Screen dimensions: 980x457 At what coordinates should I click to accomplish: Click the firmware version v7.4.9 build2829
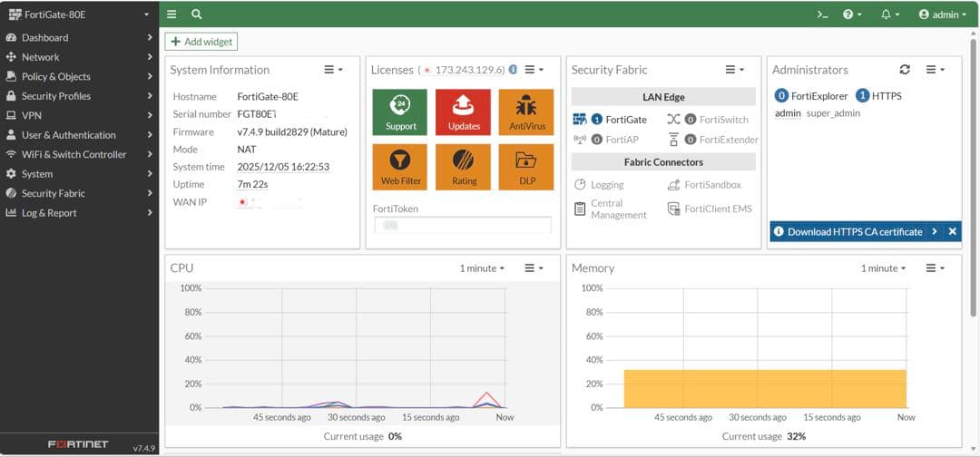click(x=292, y=132)
